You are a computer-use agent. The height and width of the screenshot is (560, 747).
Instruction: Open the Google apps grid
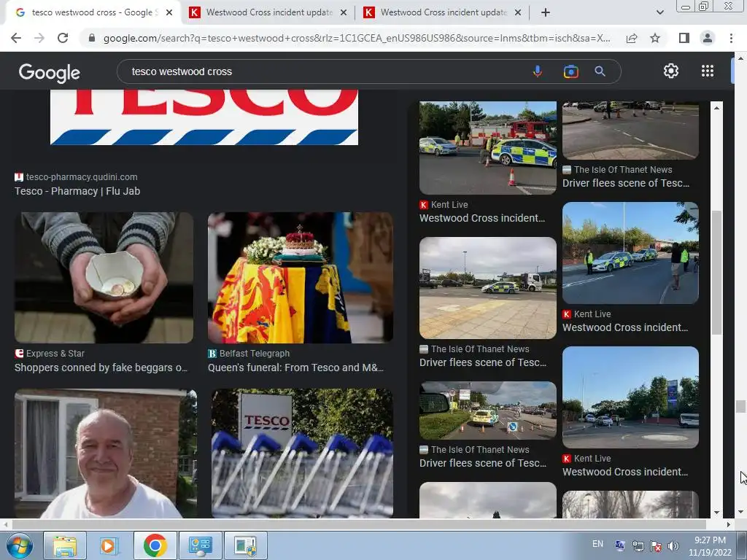click(708, 71)
